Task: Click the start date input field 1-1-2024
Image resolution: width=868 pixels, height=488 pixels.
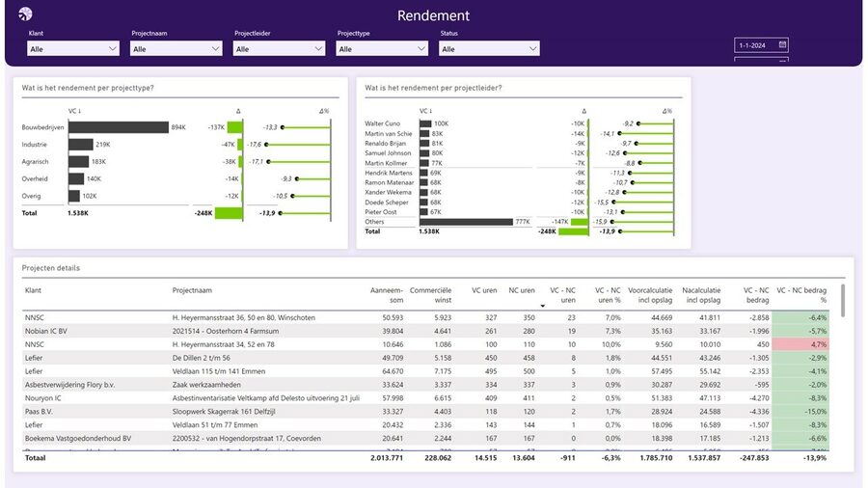Action: [x=755, y=44]
